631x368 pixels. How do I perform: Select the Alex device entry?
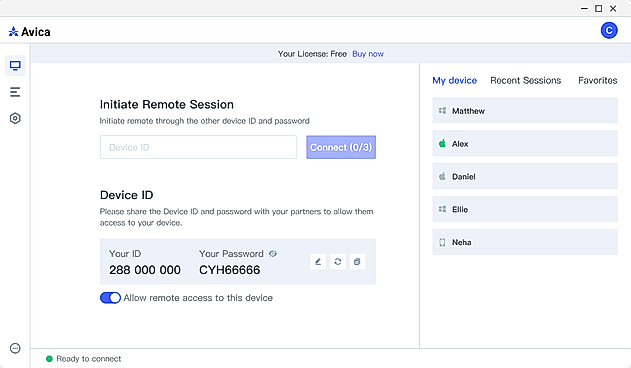(x=525, y=143)
